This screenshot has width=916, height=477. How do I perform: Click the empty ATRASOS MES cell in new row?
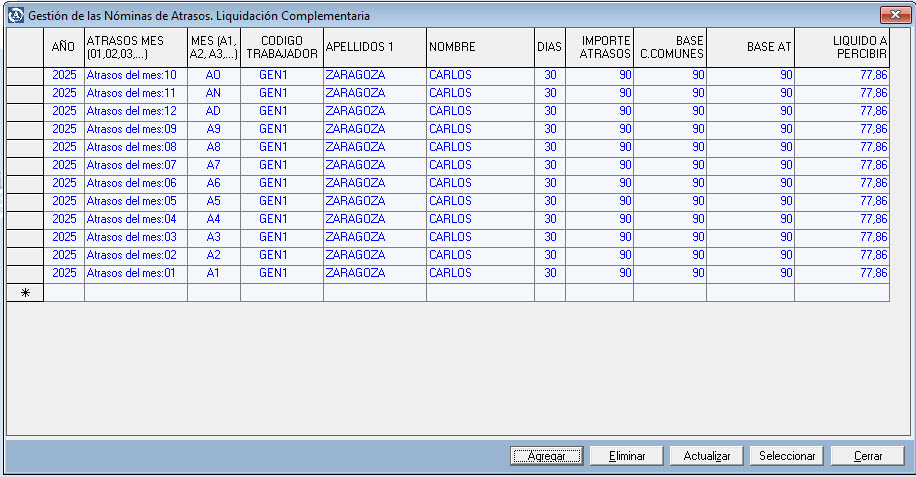pyautogui.click(x=135, y=293)
